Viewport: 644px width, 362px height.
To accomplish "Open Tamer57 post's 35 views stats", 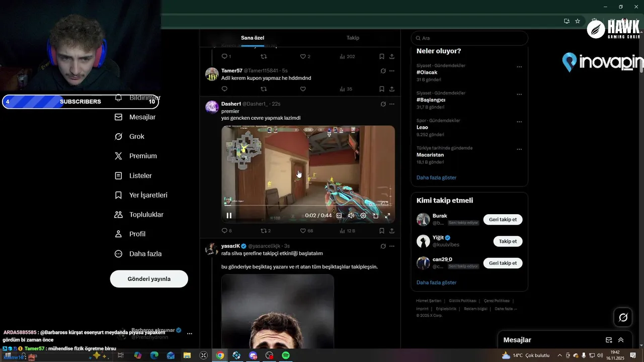I will (x=346, y=89).
